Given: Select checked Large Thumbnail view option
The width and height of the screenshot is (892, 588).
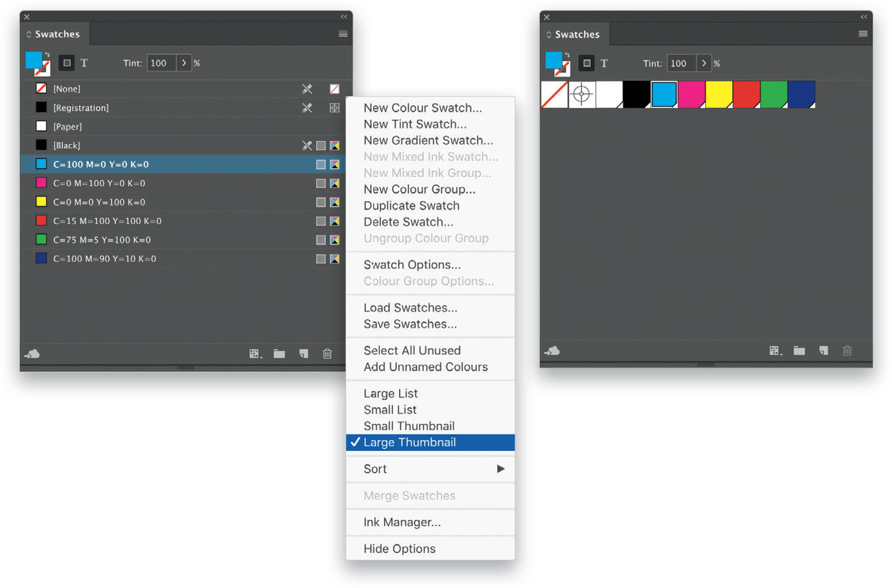Looking at the screenshot, I should point(430,443).
